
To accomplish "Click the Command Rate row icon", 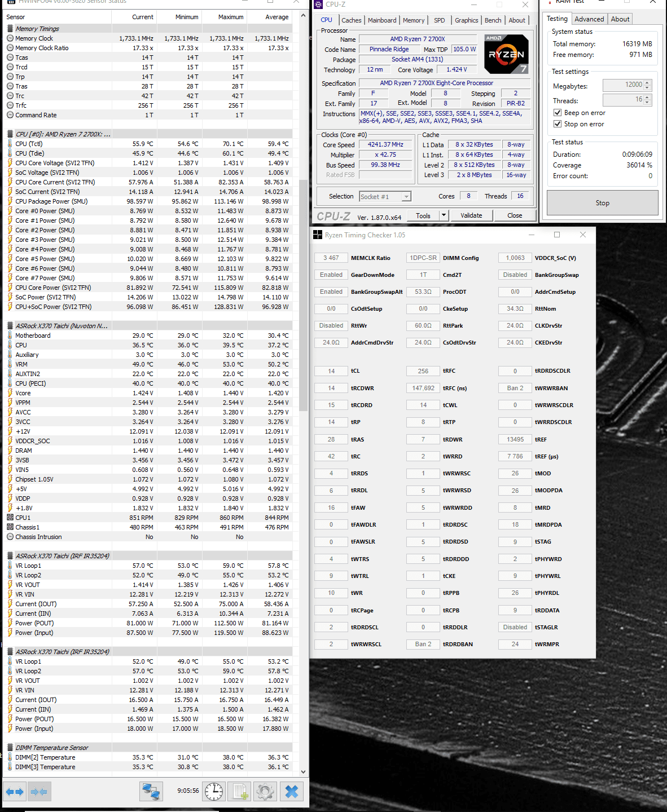I will click(x=10, y=115).
